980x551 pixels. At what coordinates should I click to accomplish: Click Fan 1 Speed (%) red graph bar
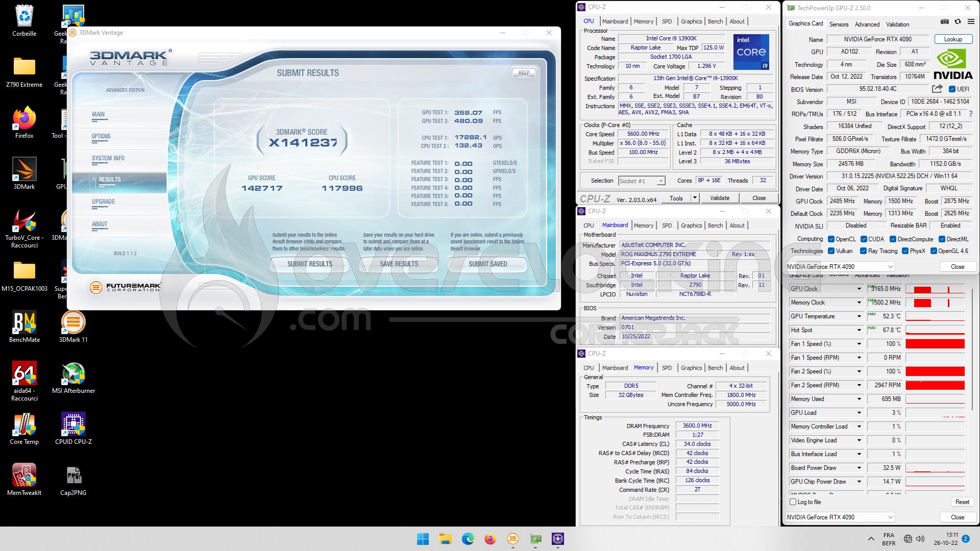coord(935,344)
